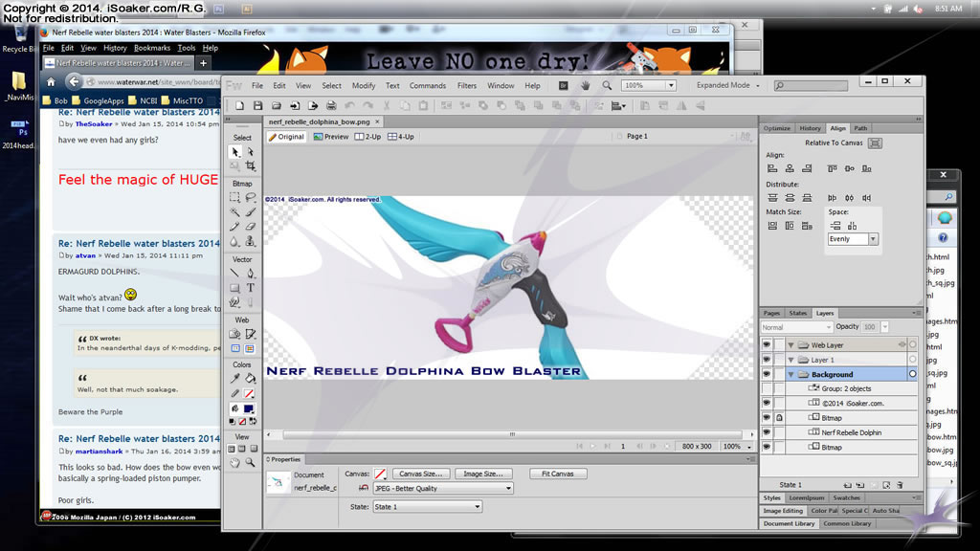Screen dimensions: 980x551
Task: Hide the Nerf Rebelle Dolphin text layer
Action: click(767, 432)
